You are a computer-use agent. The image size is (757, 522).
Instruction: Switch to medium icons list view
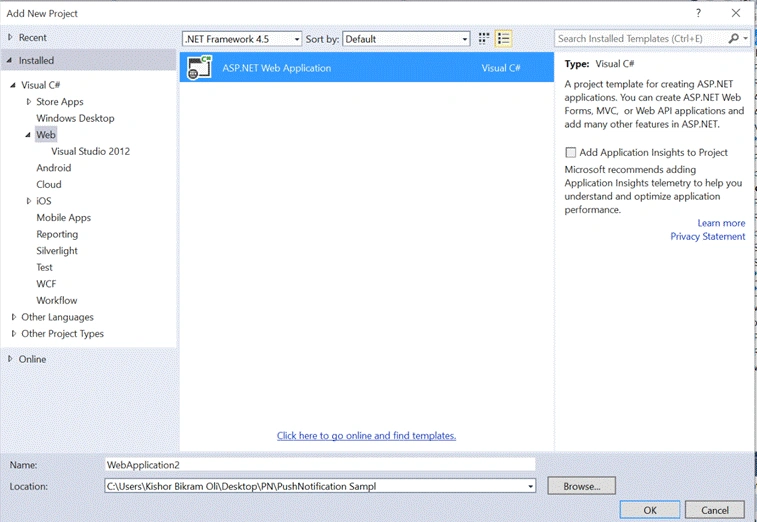pos(504,39)
